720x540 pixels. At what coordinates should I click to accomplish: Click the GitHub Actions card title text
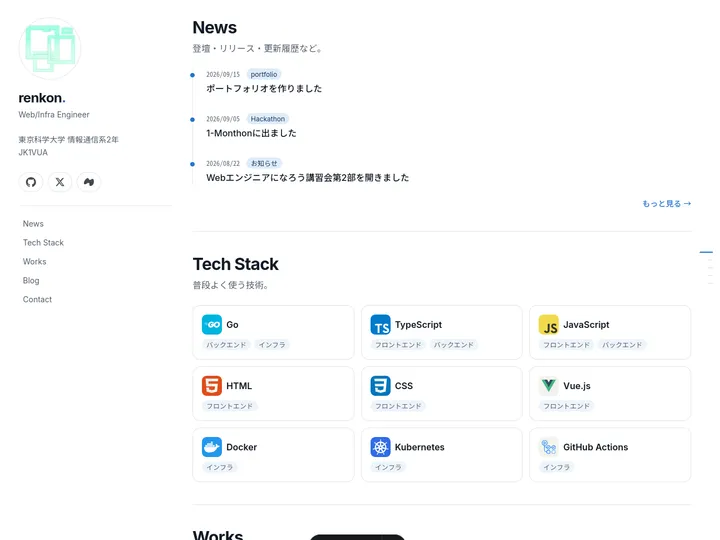[596, 447]
